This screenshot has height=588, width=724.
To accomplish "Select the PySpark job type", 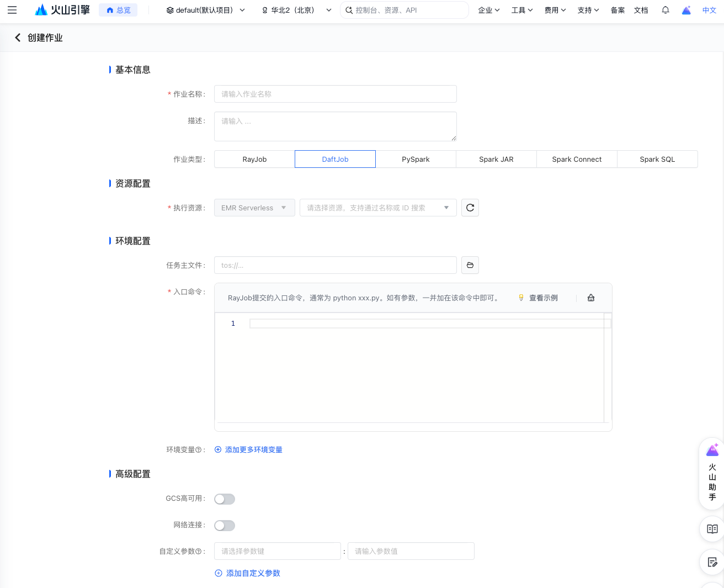I will 416,159.
